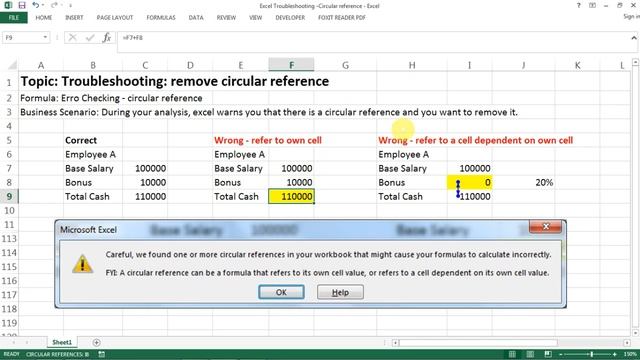Select column A header
Screen dimensions: 640x360
click(x=41, y=65)
